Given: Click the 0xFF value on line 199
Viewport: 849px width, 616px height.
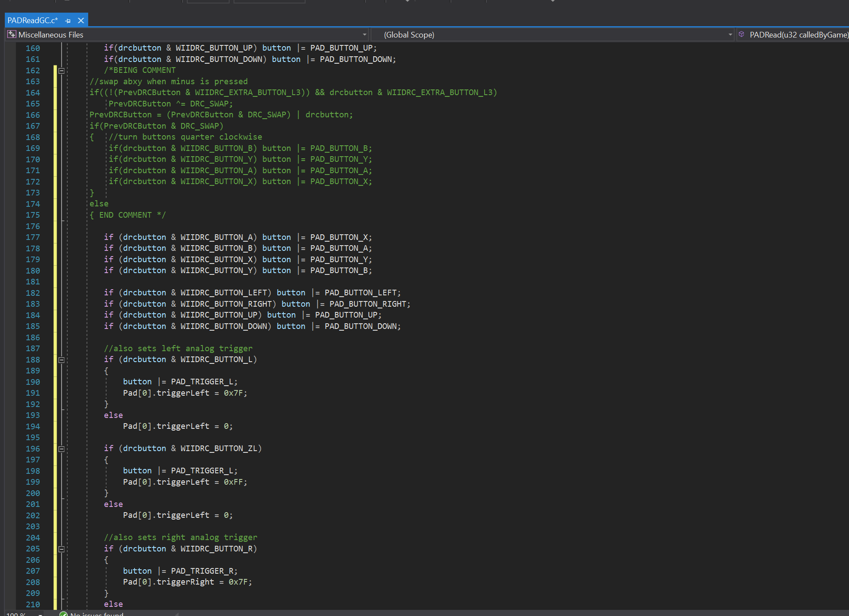Looking at the screenshot, I should click(233, 482).
